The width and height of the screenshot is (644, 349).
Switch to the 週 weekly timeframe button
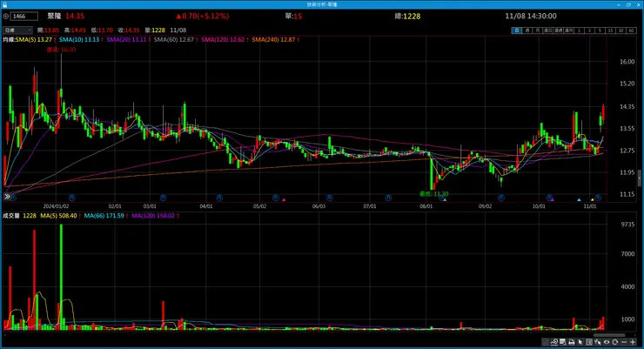527,30
